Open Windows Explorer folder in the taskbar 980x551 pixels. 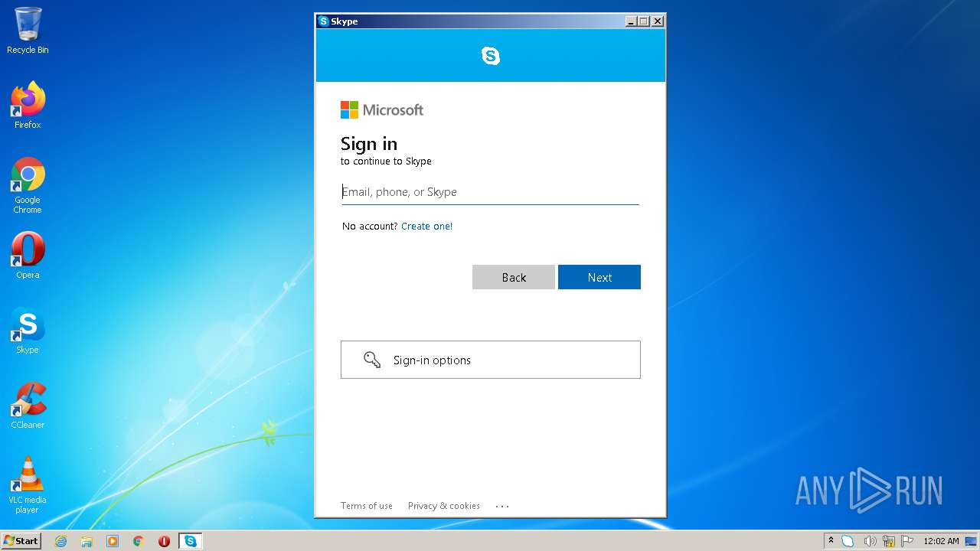(x=87, y=541)
